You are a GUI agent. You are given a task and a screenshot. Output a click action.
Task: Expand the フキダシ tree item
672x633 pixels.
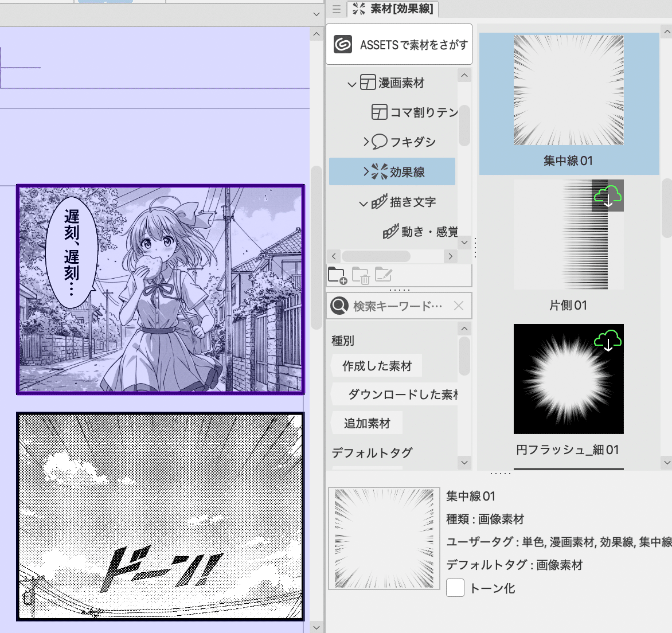[x=366, y=142]
